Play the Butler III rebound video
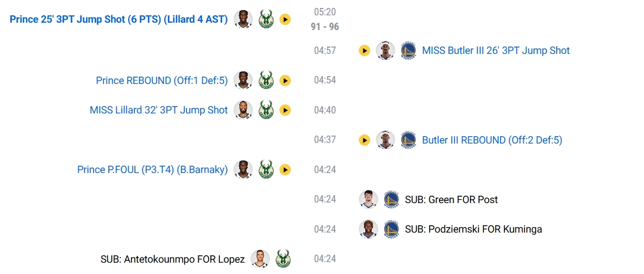 tap(365, 140)
